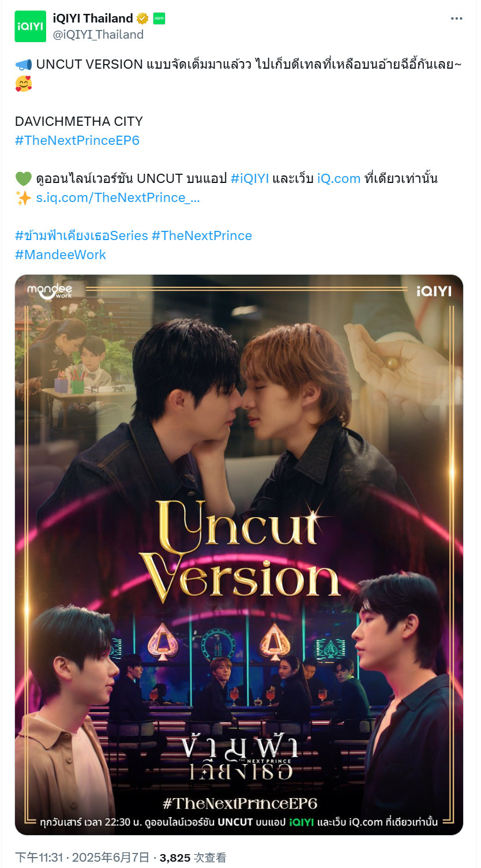Visit the iQ.com link in tweet
The image size is (481, 868).
[339, 178]
